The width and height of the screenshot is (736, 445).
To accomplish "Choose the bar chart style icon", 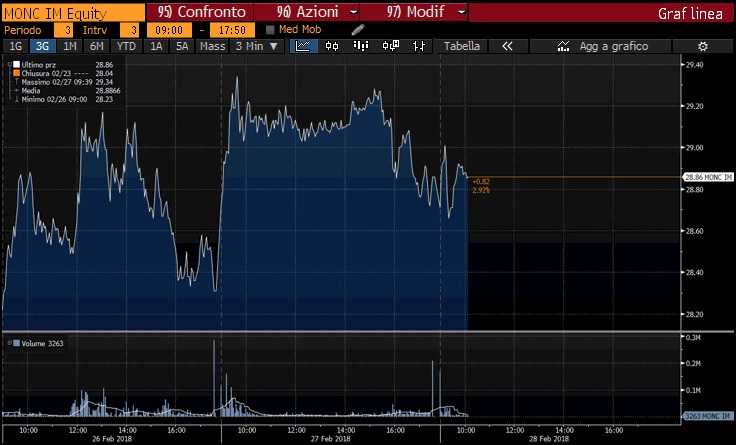I will [361, 46].
